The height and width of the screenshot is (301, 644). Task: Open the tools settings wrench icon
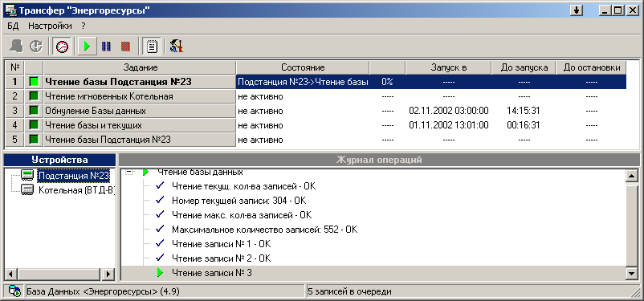176,46
